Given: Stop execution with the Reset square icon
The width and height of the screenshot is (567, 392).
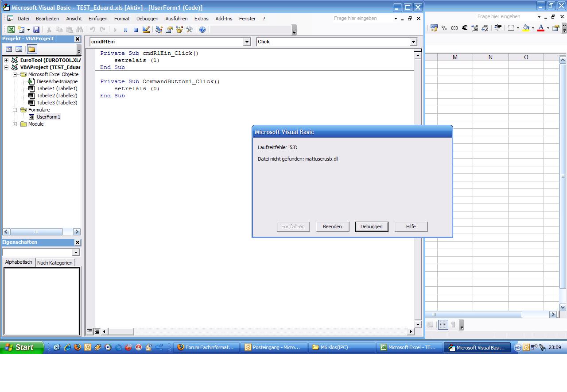Looking at the screenshot, I should pos(136,30).
